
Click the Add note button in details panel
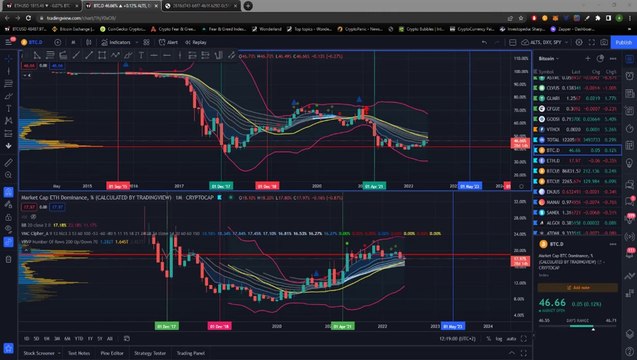(578, 288)
